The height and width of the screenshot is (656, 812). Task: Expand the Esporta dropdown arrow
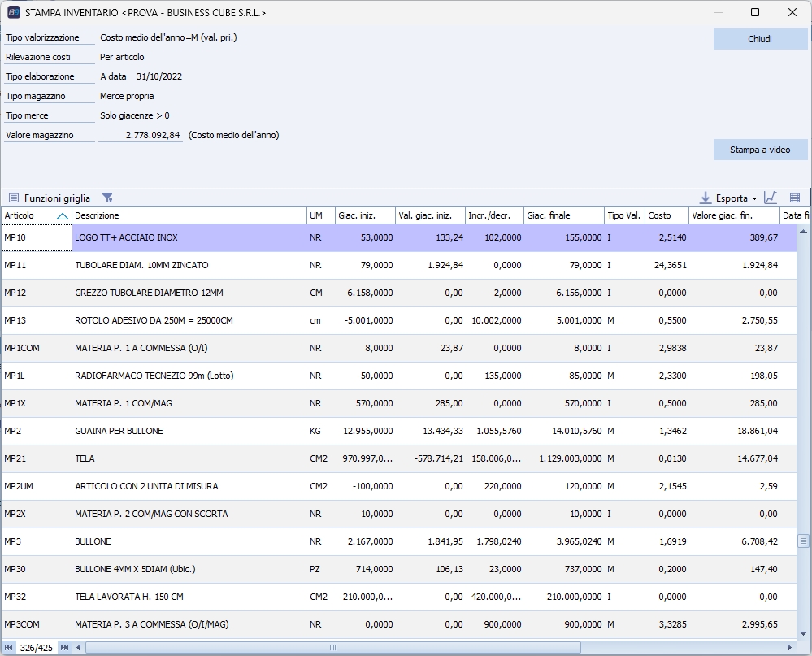pyautogui.click(x=755, y=198)
